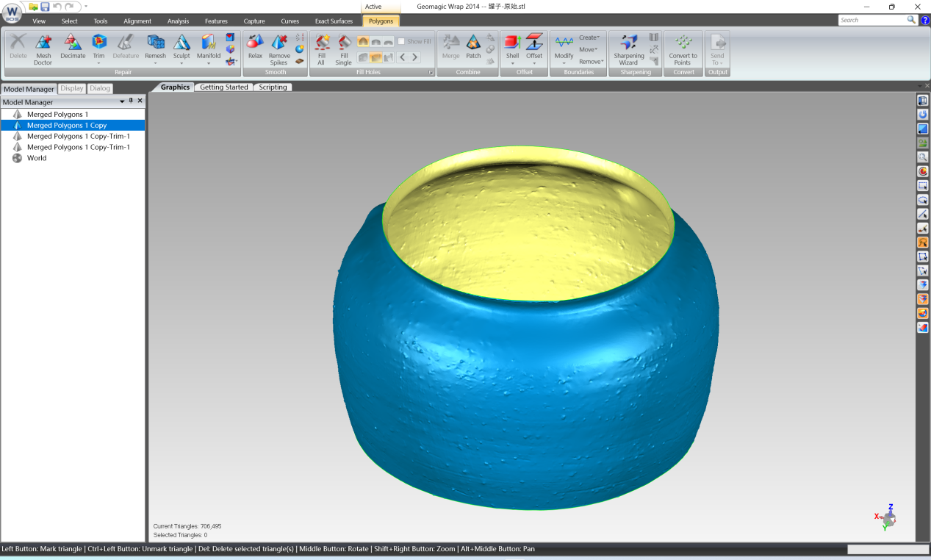The width and height of the screenshot is (931, 560).
Task: Select the Mesh Doctor tool
Action: [43, 49]
